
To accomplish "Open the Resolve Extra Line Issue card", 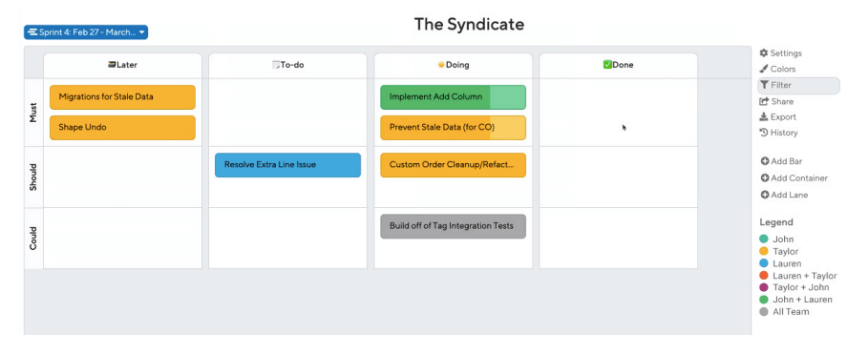I will pyautogui.click(x=287, y=165).
